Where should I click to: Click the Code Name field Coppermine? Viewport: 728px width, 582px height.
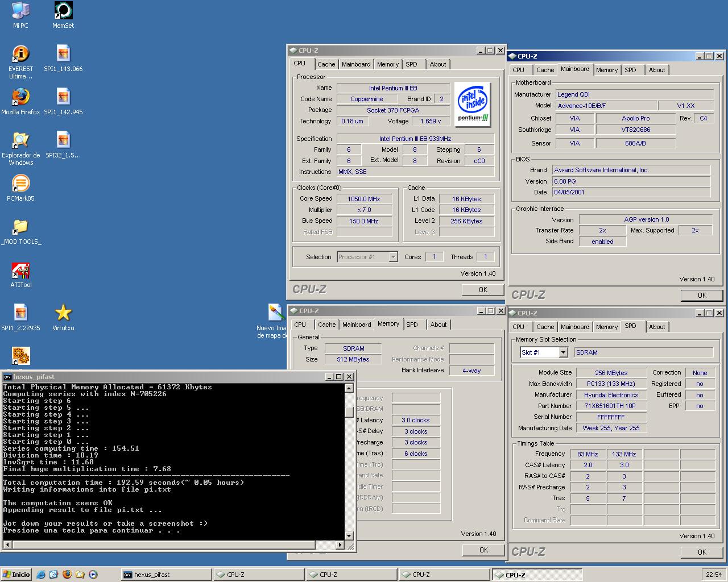[367, 99]
